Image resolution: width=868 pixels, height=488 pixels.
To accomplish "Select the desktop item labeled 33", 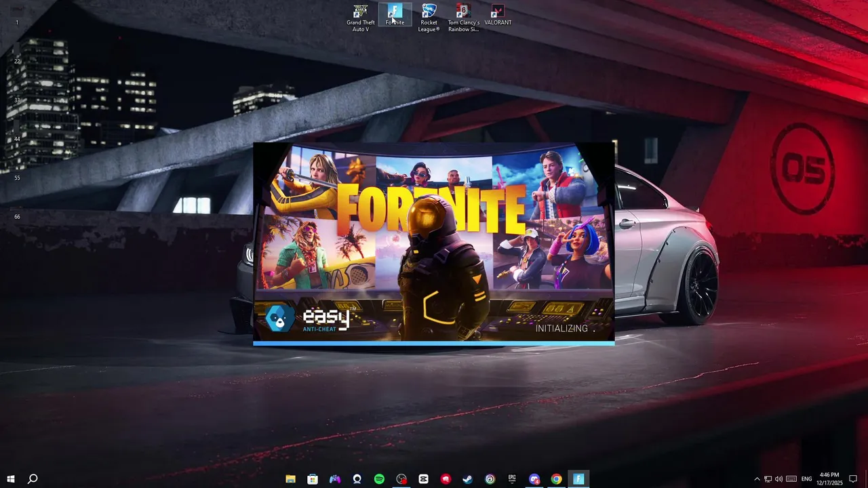I will click(18, 100).
